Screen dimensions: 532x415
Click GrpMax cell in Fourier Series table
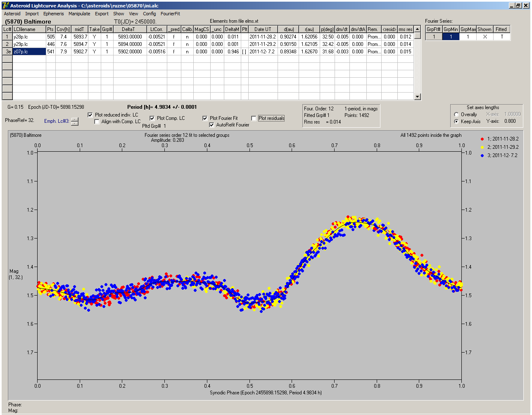[468, 37]
